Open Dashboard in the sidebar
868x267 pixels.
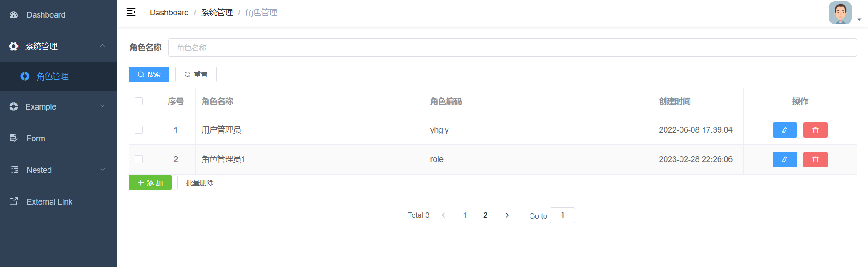58,15
